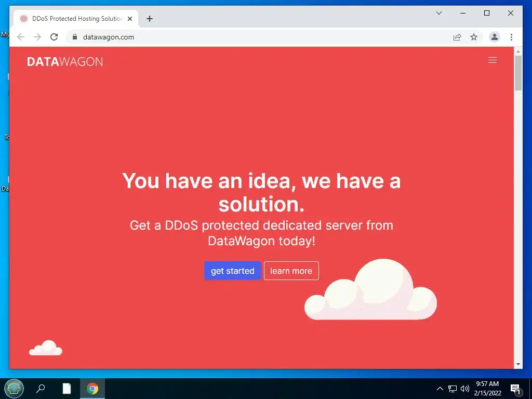Close the DDoS Protected Hosting tab
Screen dimensions: 532x399
[129, 19]
